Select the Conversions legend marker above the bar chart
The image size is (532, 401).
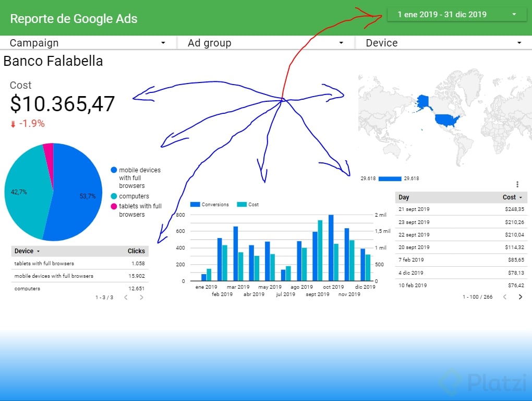(195, 205)
